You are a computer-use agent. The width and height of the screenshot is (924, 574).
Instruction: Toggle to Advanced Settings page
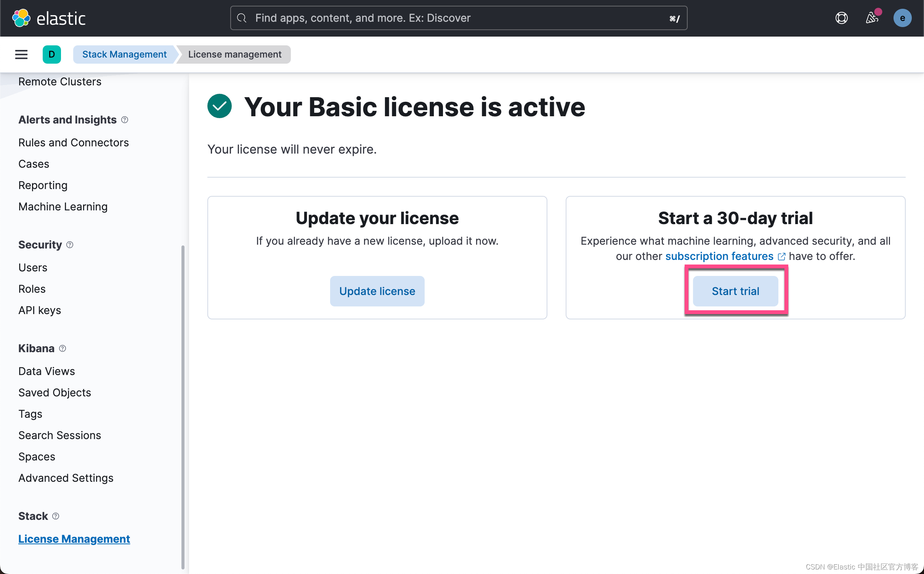pos(66,478)
